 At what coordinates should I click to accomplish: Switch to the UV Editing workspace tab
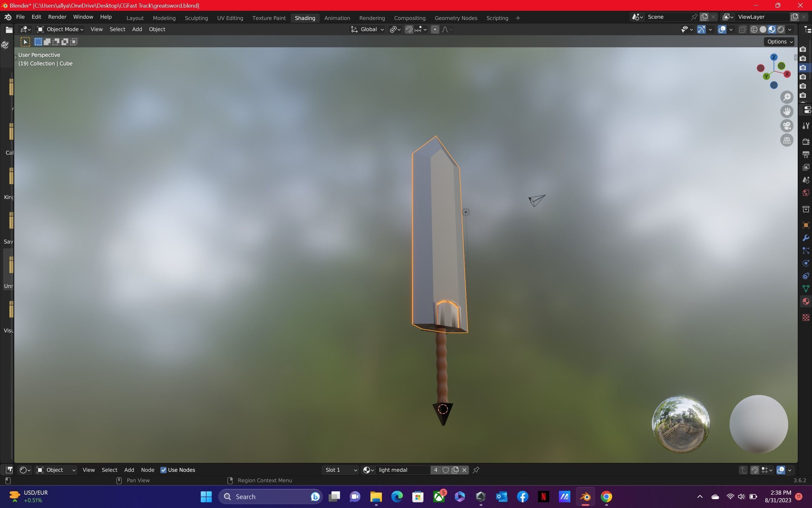230,18
